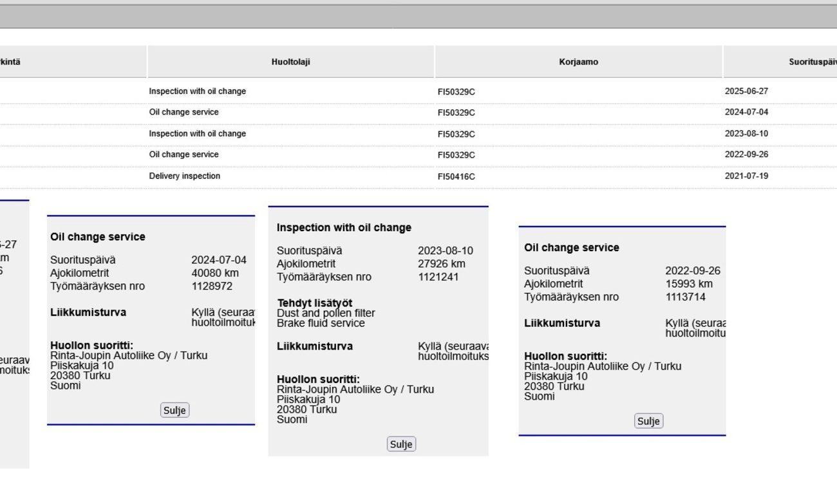Click the 2021-07-19 date in the table

pyautogui.click(x=746, y=176)
